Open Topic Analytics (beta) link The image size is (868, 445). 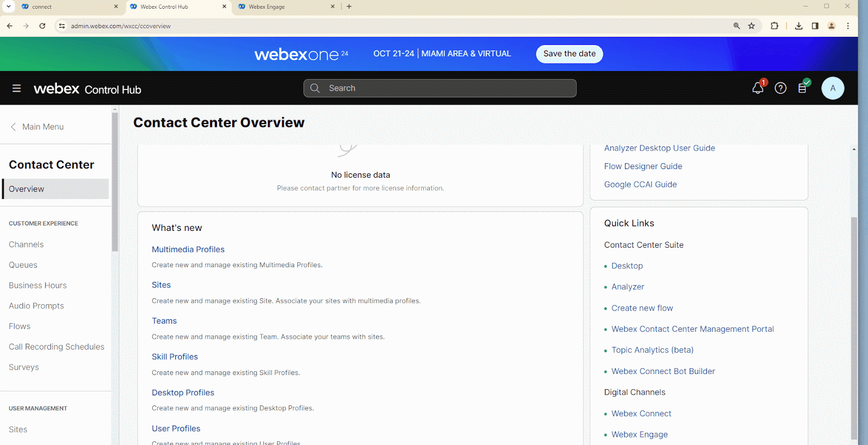click(653, 350)
